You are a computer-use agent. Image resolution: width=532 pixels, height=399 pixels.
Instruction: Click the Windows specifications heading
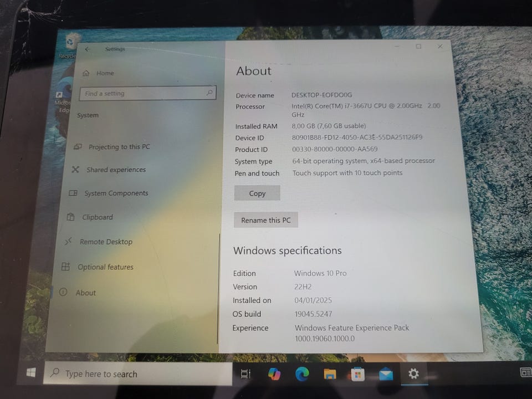coord(288,250)
